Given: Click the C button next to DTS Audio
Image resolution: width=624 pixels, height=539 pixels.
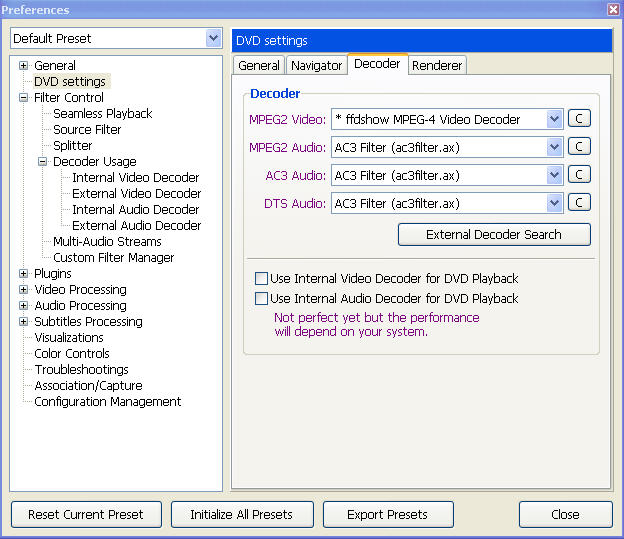Looking at the screenshot, I should tap(579, 203).
